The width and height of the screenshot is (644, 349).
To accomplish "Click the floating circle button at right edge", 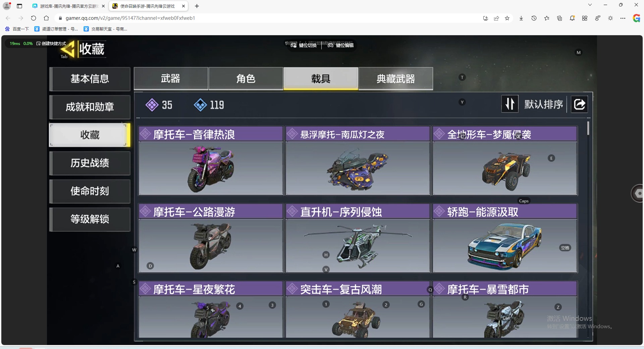I will 637,193.
